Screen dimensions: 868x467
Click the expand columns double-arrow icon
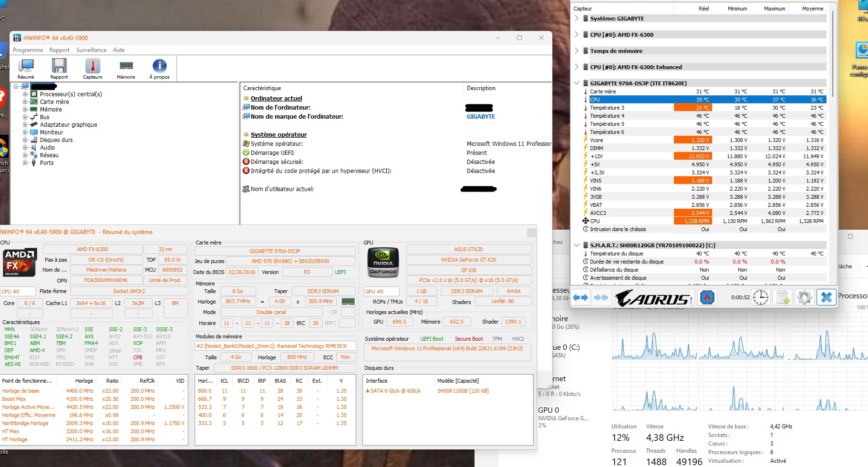[580, 297]
